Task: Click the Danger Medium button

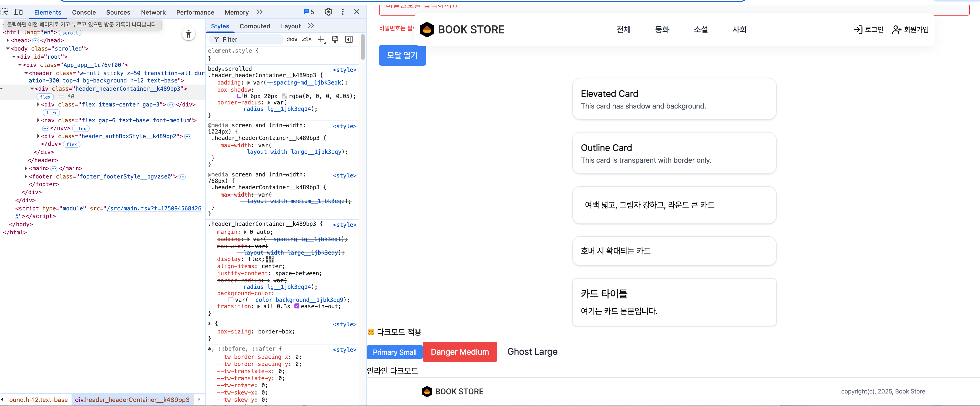Action: [460, 352]
